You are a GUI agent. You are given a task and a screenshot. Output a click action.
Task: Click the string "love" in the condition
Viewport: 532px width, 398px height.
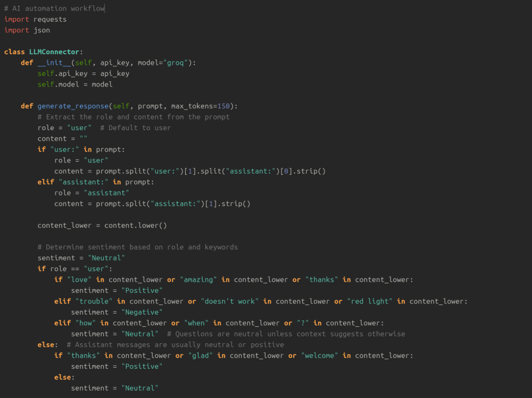pyautogui.click(x=79, y=280)
